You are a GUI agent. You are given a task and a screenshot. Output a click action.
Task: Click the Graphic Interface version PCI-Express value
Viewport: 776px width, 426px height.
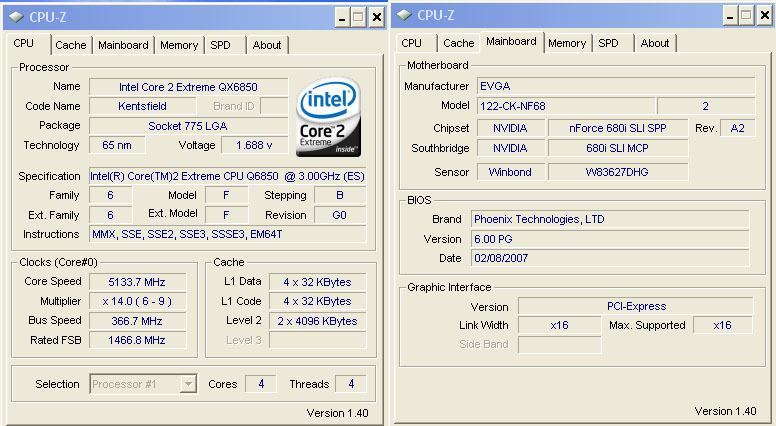pos(636,306)
